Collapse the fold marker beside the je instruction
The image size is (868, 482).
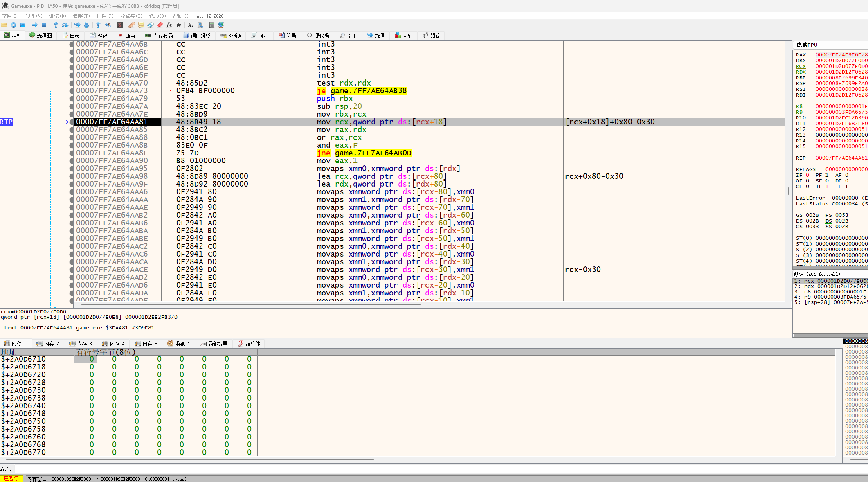coord(171,91)
